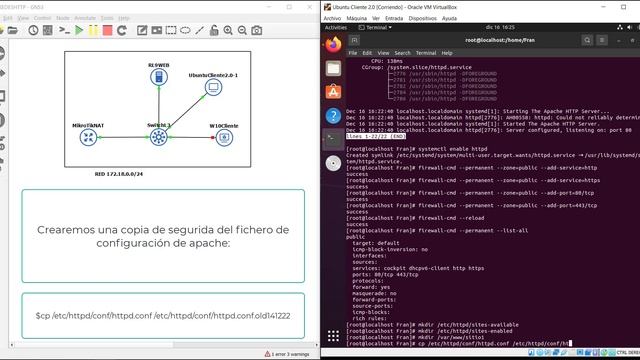Open the Control menu in GNS3

click(42, 18)
